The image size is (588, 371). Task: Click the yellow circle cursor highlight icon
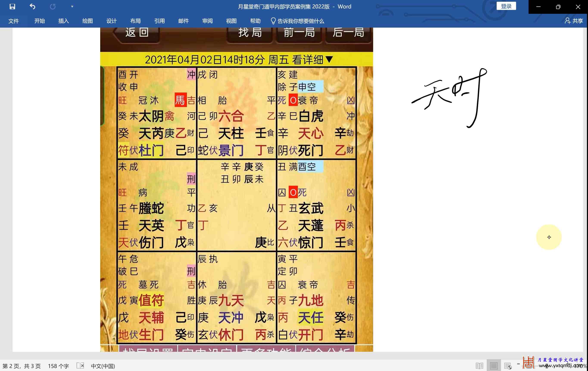coord(549,237)
